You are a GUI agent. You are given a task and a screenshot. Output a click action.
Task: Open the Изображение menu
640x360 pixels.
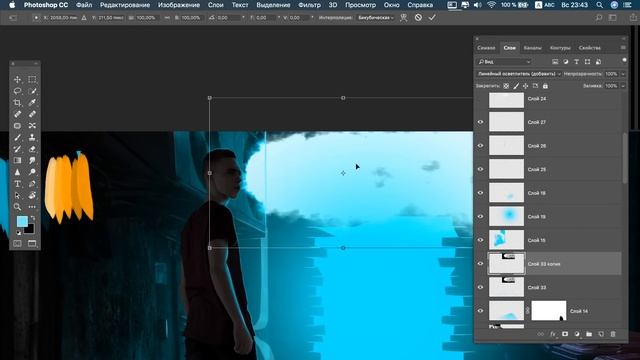[x=179, y=5]
